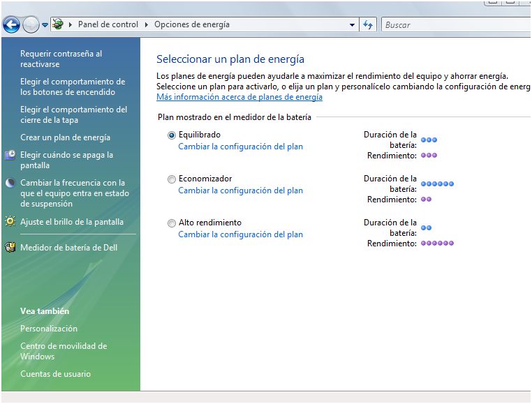Click Equilibrado's purple performance dots
Screen dimensions: 532x404
point(429,156)
